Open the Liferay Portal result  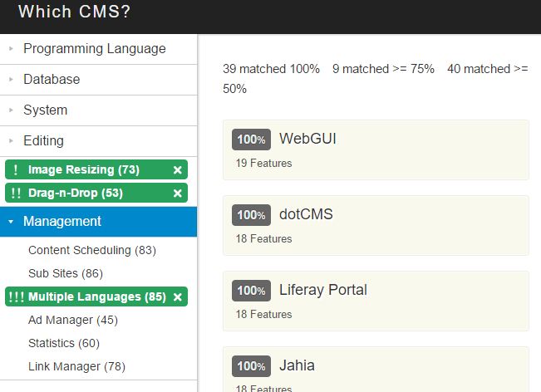(x=322, y=290)
